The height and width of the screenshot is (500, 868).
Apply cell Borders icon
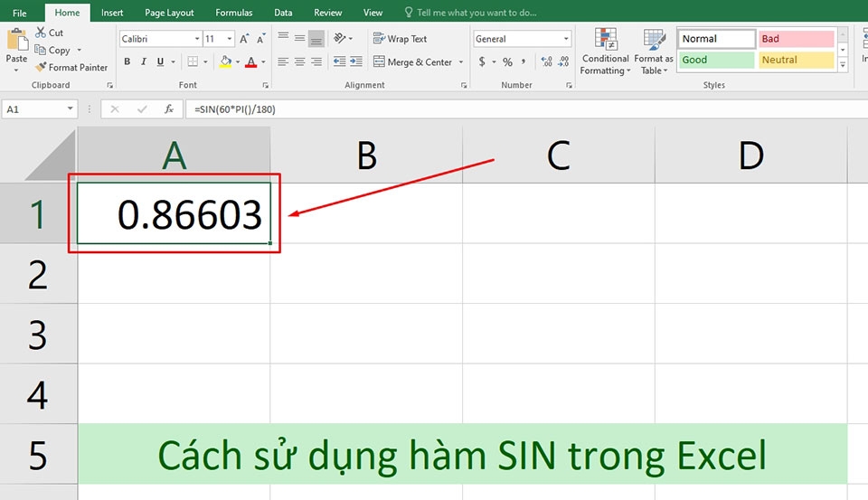tap(193, 61)
